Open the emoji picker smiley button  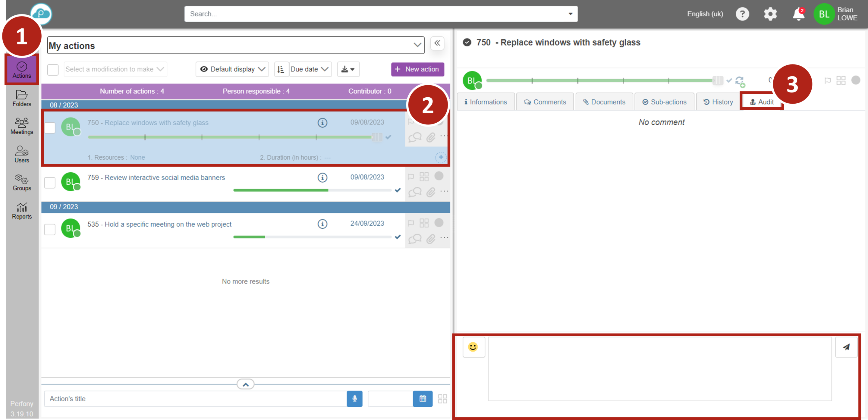pyautogui.click(x=473, y=347)
